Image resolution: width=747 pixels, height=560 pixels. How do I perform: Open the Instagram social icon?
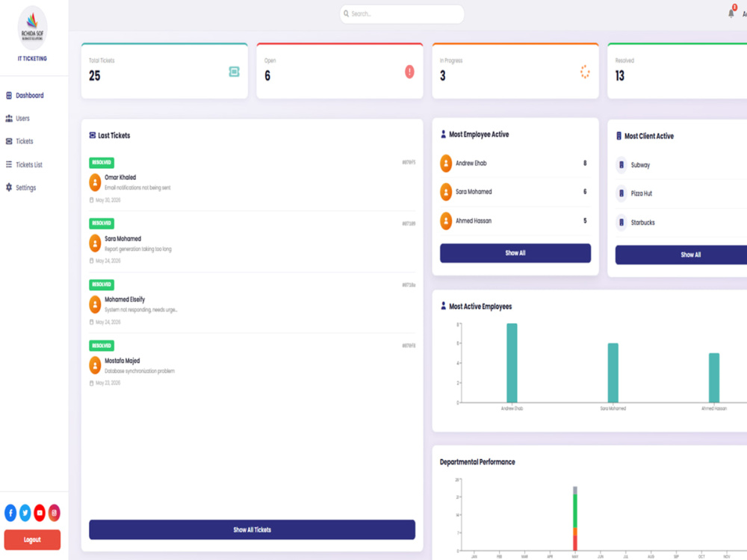click(x=55, y=513)
